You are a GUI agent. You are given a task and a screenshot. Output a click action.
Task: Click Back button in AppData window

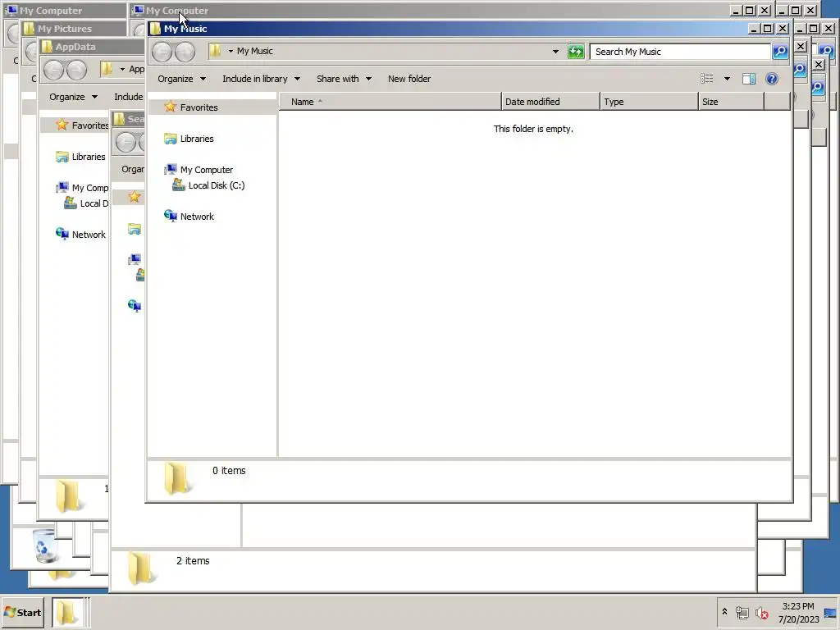(x=53, y=70)
